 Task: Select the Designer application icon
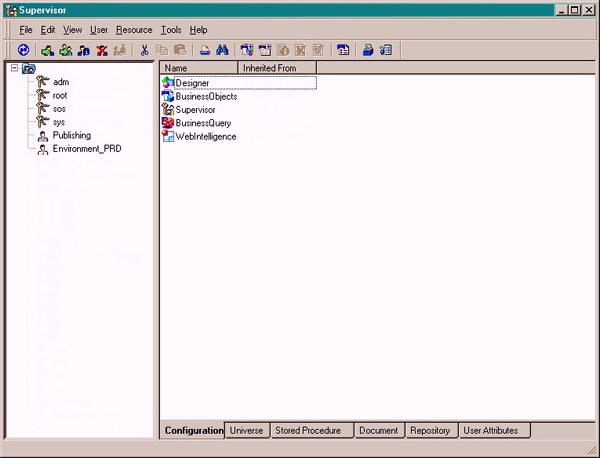click(x=168, y=83)
